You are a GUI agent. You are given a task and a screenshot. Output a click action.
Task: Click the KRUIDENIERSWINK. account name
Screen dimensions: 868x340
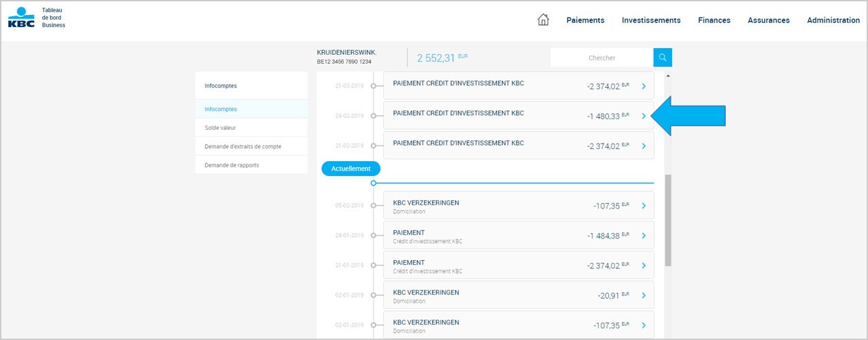347,52
